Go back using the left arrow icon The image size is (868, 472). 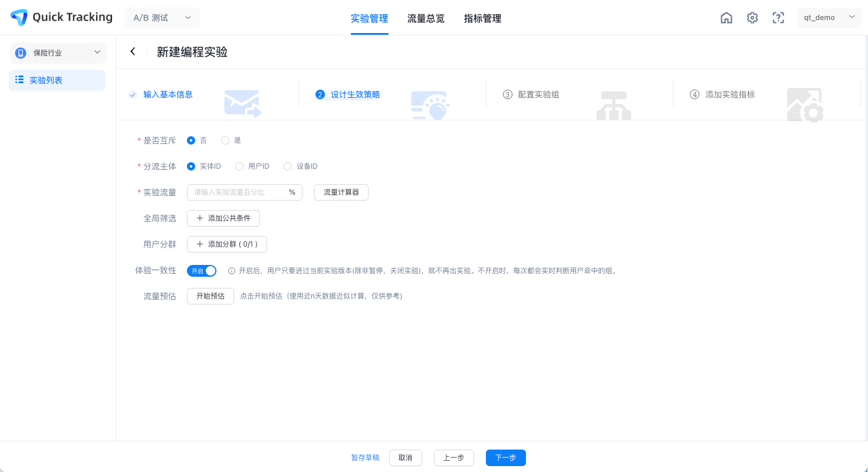point(133,52)
